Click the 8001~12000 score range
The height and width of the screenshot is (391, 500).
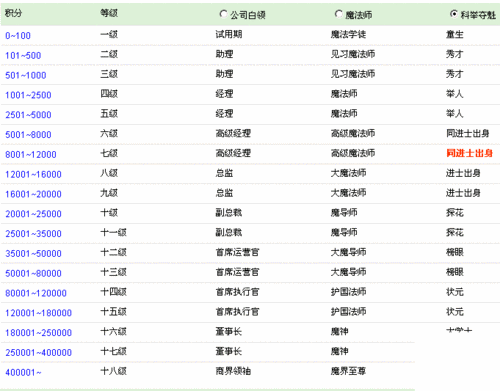pos(31,155)
